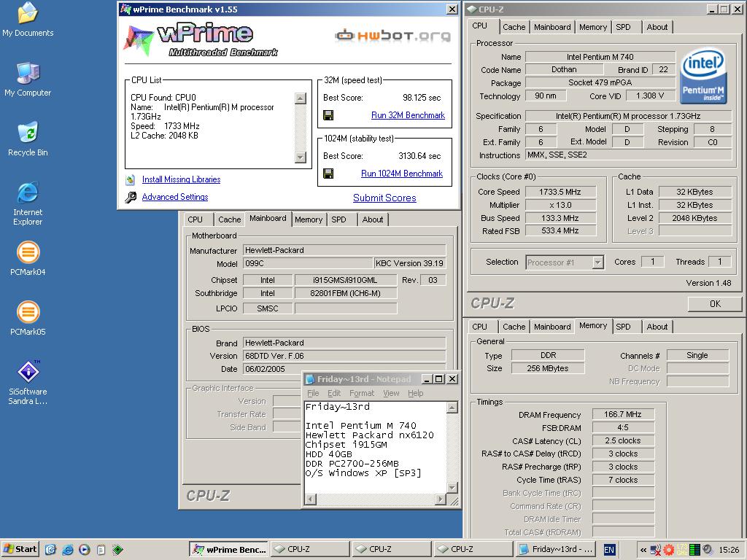
Task: Open the Format menu in Notepad
Action: coord(362,393)
